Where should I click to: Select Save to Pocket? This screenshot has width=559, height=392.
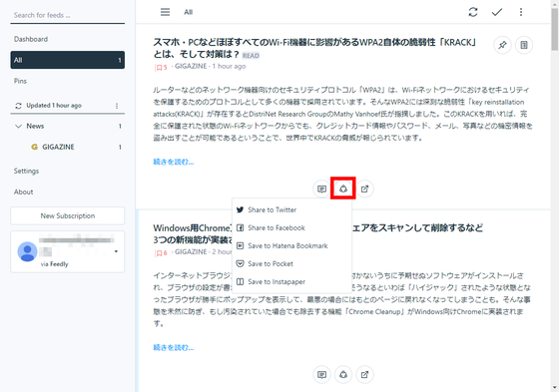291,263
